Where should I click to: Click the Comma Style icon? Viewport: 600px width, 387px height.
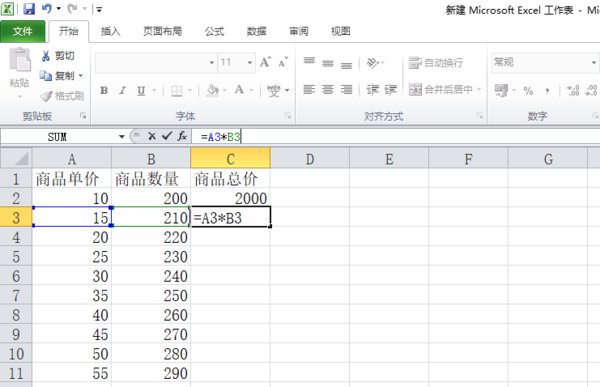click(547, 91)
